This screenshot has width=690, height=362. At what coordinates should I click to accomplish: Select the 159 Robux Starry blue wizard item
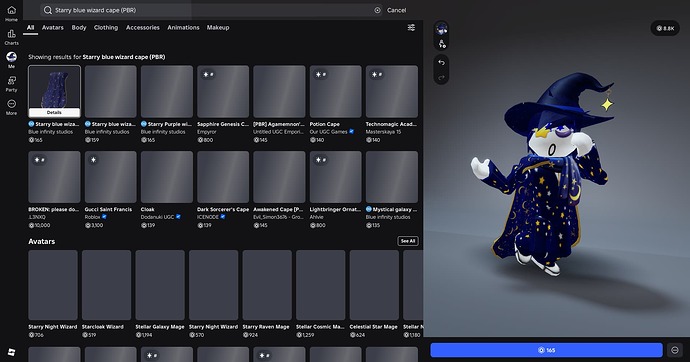110,91
